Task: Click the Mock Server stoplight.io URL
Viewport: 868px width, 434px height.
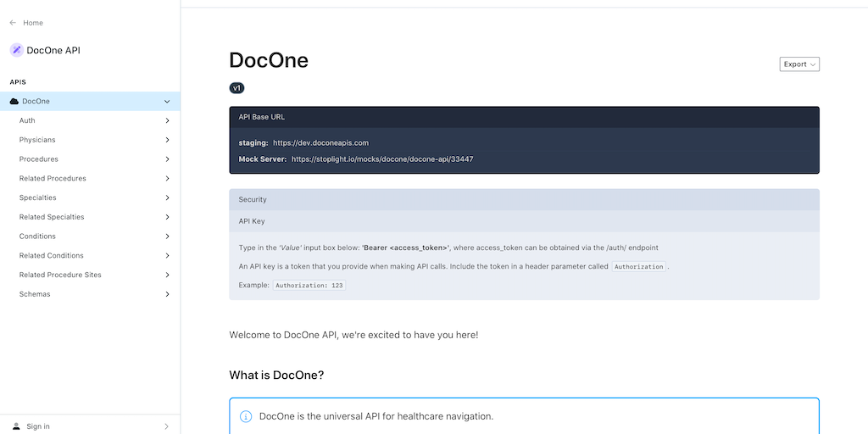Action: click(382, 159)
